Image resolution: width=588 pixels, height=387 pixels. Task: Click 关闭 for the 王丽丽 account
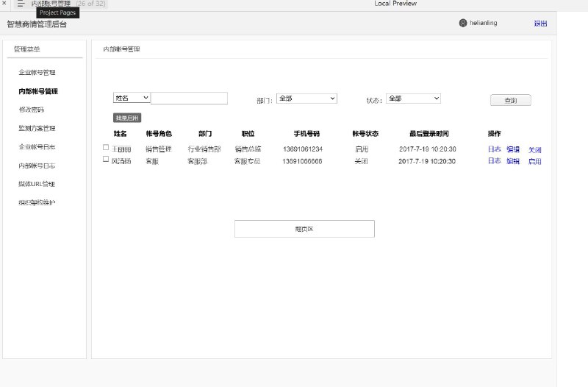pyautogui.click(x=535, y=150)
